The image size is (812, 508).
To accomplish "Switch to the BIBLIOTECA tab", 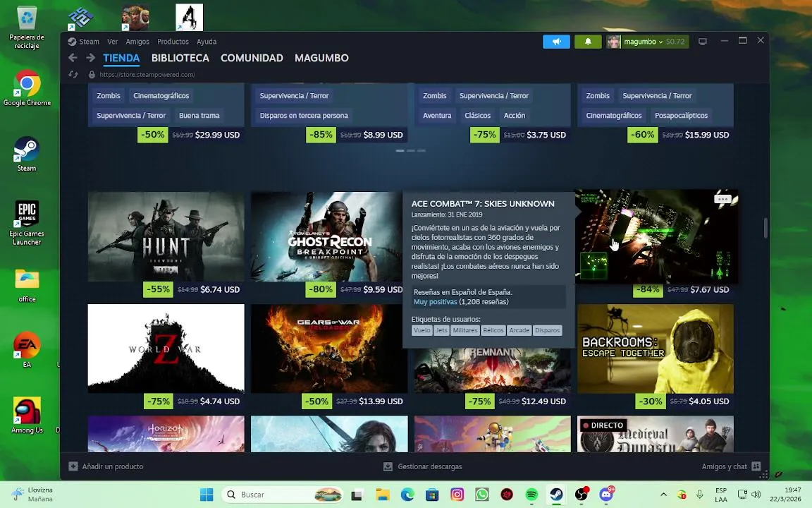I will [180, 58].
